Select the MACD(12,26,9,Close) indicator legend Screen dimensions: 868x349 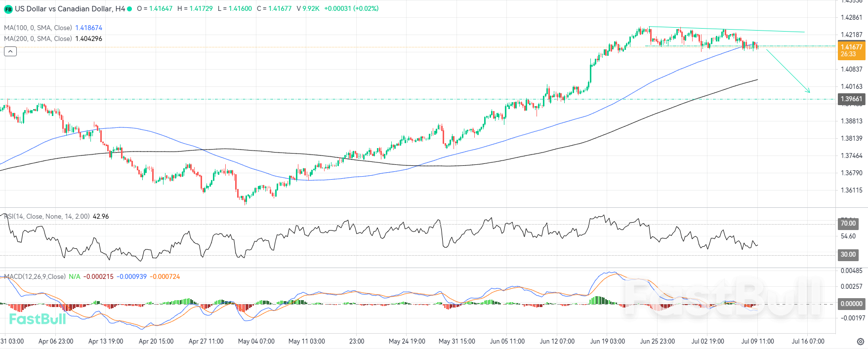click(35, 276)
